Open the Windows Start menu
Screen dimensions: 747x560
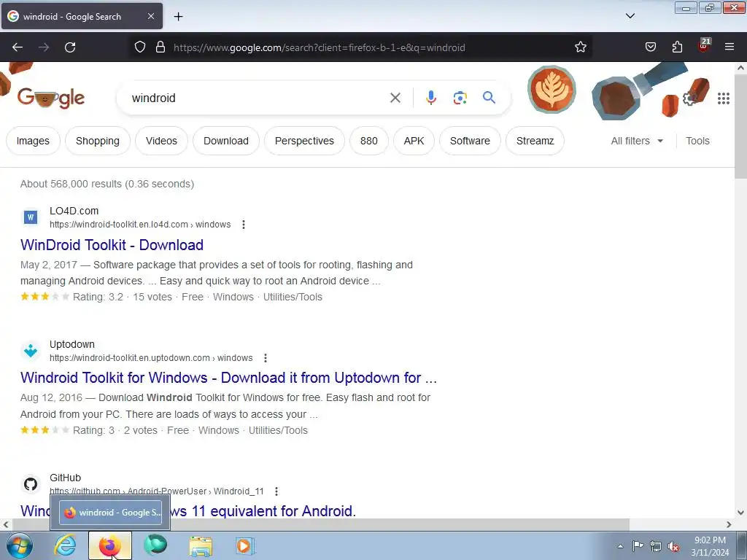20,545
